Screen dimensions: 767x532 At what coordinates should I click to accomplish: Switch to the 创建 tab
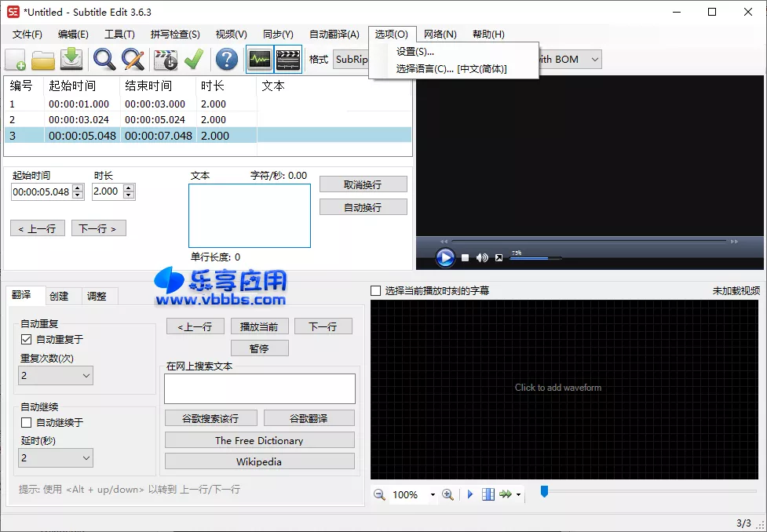60,296
